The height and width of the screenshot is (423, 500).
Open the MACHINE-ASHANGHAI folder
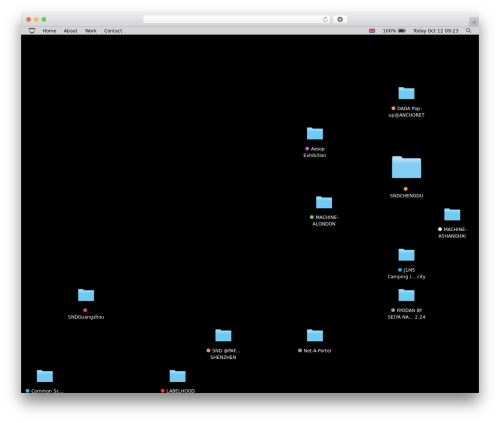pyautogui.click(x=452, y=214)
